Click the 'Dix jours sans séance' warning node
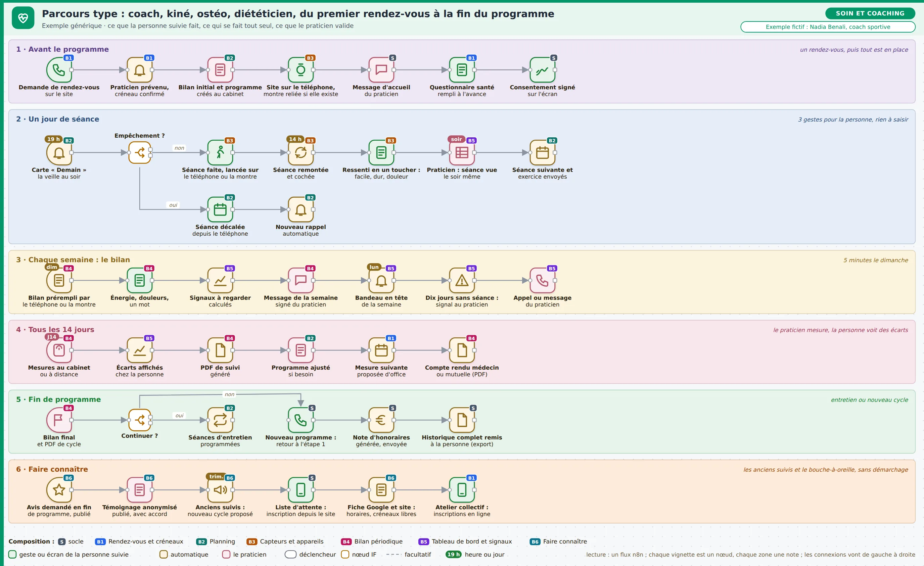This screenshot has width=924, height=566. click(x=462, y=280)
